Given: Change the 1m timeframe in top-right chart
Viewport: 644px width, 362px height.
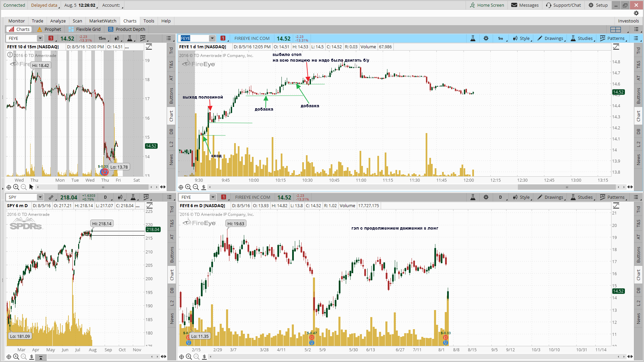Looking at the screenshot, I should click(501, 38).
